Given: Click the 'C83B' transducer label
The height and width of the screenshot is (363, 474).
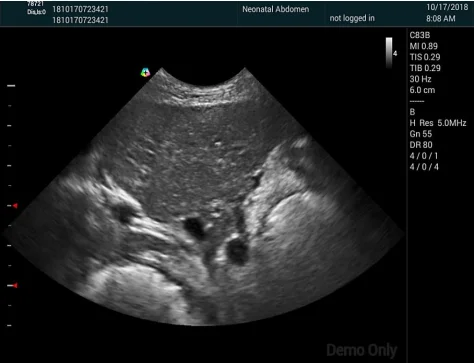Looking at the screenshot, I should click(x=420, y=35).
